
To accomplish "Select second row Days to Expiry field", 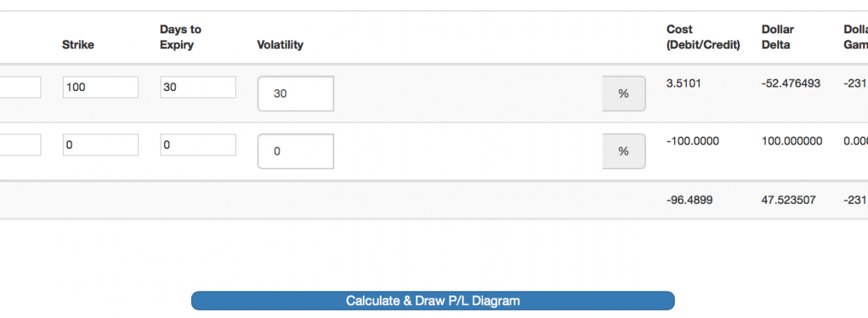I will pos(197,145).
